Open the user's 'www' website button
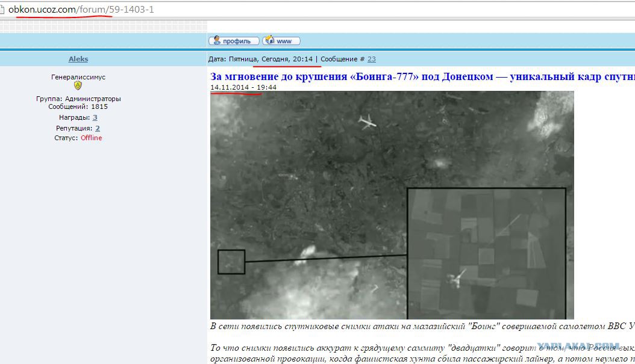Image resolution: width=635 pixels, height=364 pixels. coord(281,41)
